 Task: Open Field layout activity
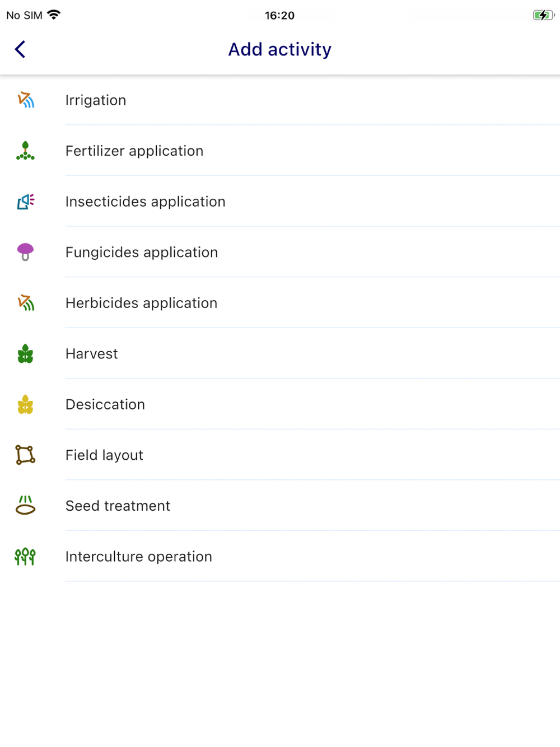click(104, 455)
